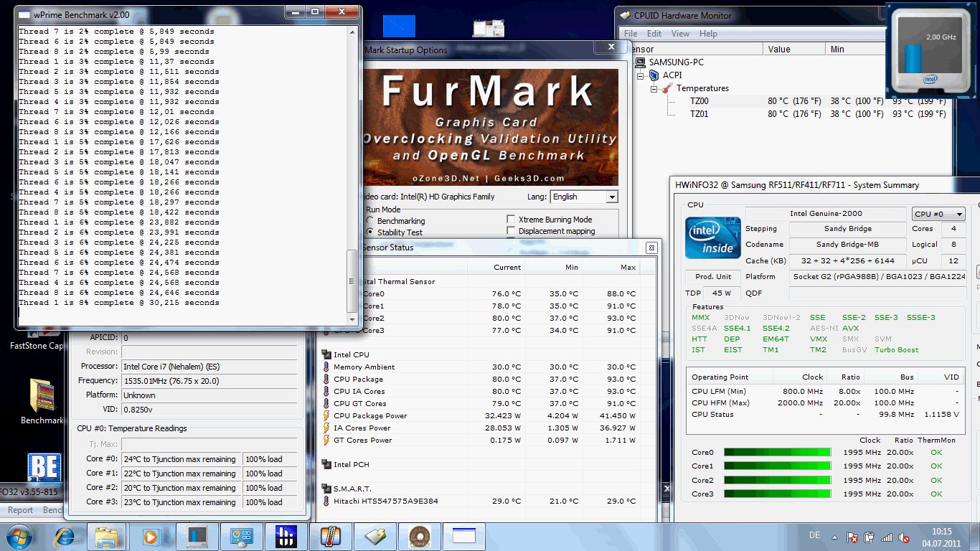
Task: Open the Help menu in HWMonitor
Action: pyautogui.click(x=708, y=34)
